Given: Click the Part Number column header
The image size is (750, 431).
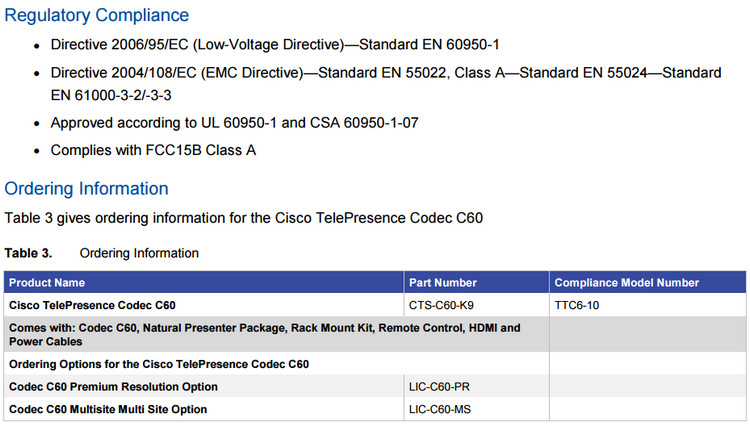Looking at the screenshot, I should (443, 283).
